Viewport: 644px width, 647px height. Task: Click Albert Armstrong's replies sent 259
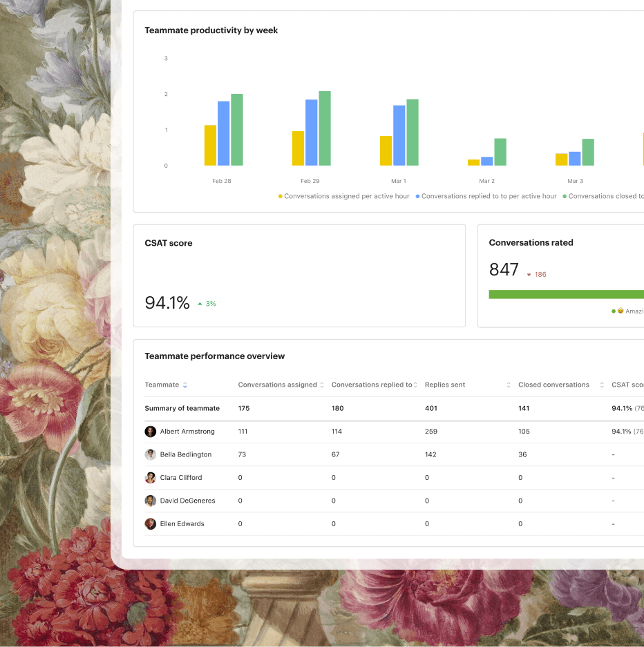click(431, 432)
